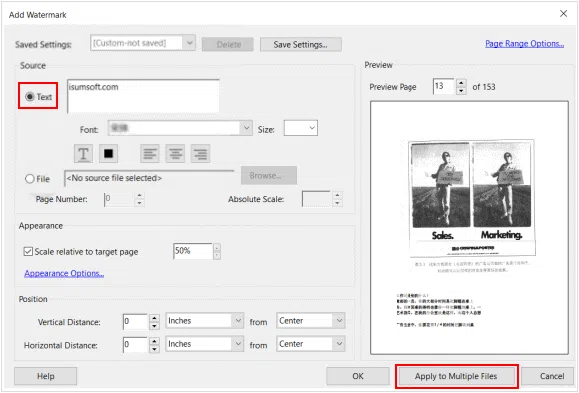Open the Saved Settings dropdown
Image resolution: width=579 pixels, height=393 pixels.
click(189, 43)
